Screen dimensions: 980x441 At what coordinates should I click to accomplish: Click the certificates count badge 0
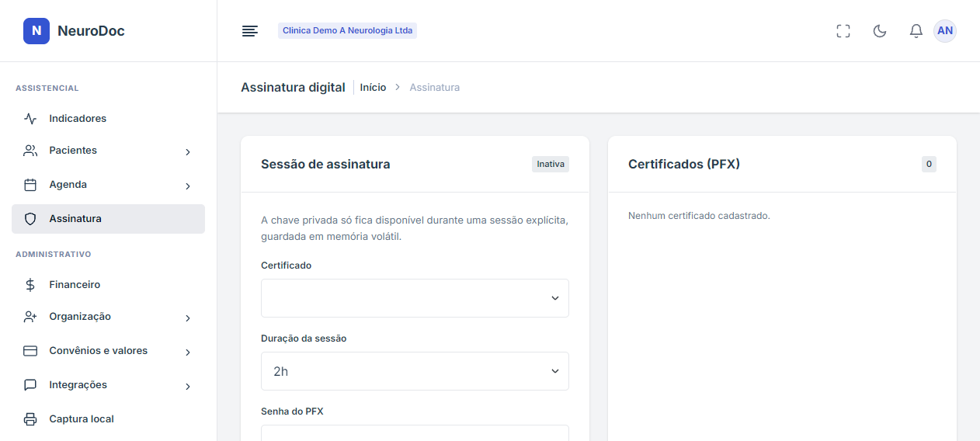tap(929, 165)
